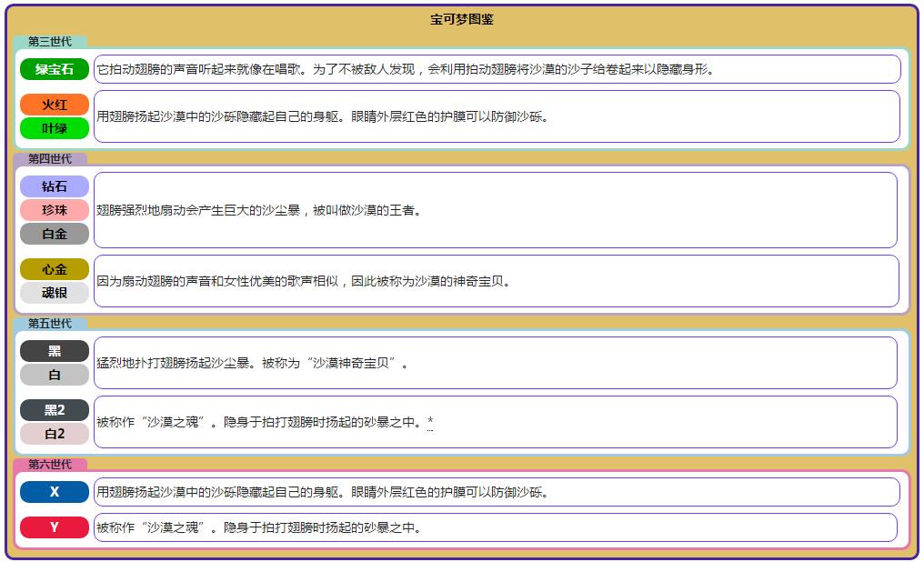Open the 心金 version link
Screen dimensions: 924x562
tap(55, 268)
